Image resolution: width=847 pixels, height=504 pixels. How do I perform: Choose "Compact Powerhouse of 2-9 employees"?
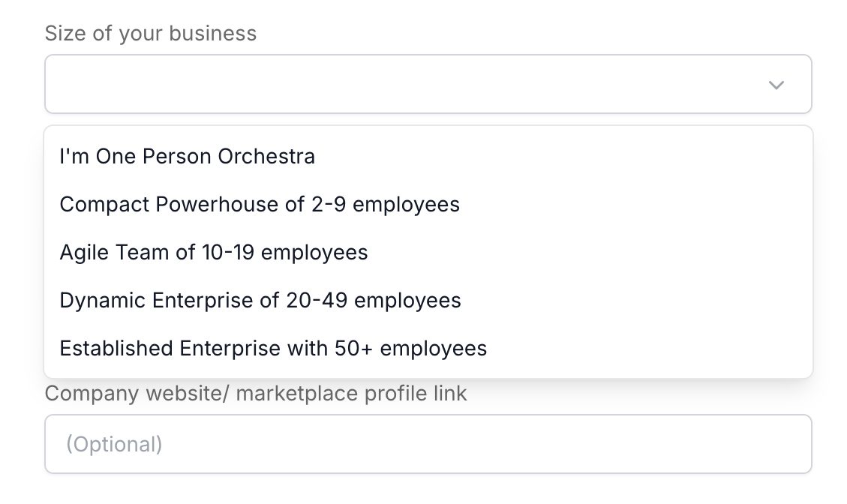coord(260,204)
